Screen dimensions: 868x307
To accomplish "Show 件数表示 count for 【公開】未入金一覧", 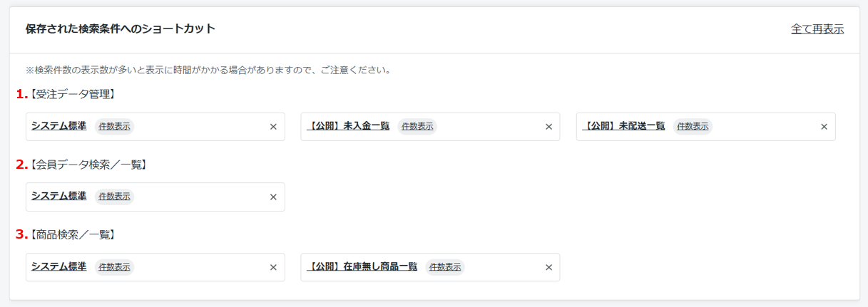I will click(417, 127).
